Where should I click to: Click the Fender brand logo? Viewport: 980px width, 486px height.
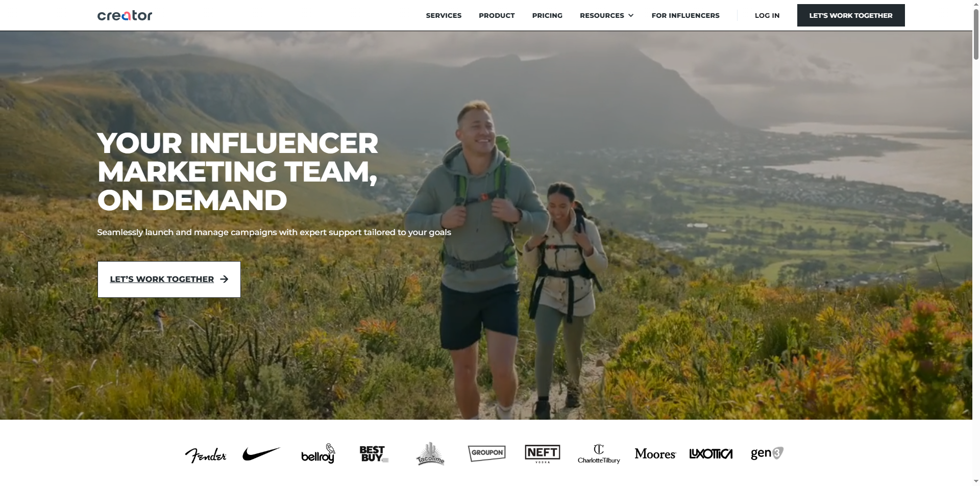[206, 454]
